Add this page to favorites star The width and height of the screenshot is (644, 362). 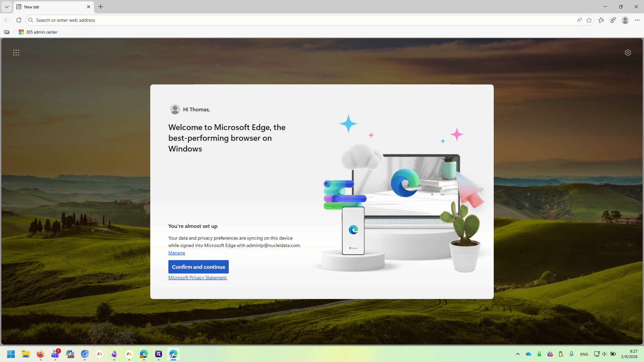click(x=589, y=20)
